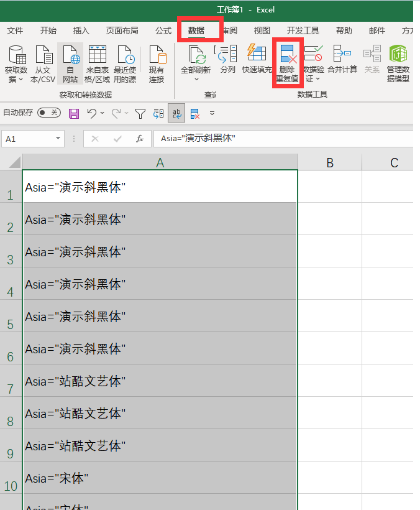Click the Flash Fill (快速填充) icon
This screenshot has height=510, width=420.
click(x=257, y=59)
